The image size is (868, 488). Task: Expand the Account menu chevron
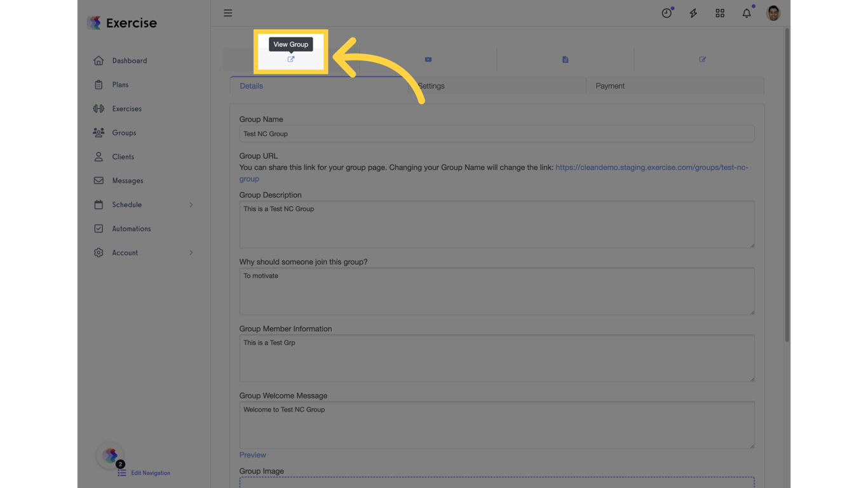(x=191, y=252)
